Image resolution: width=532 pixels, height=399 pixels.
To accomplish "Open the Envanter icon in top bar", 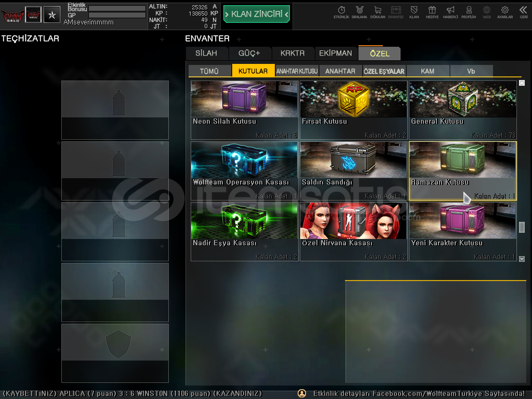I will tap(395, 12).
